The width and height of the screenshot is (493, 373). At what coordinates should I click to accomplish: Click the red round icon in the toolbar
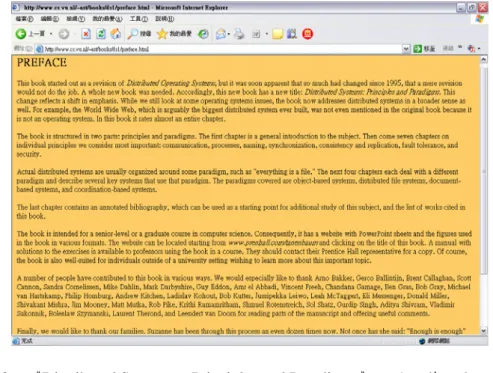point(307,34)
